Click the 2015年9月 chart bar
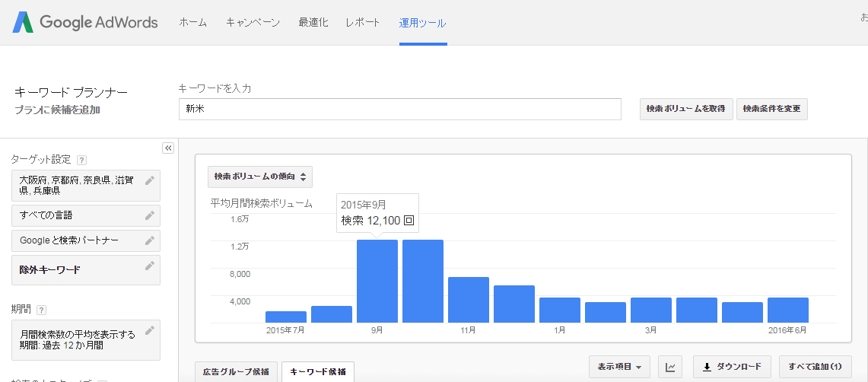Viewport: 868px width, 382px height. [x=377, y=282]
